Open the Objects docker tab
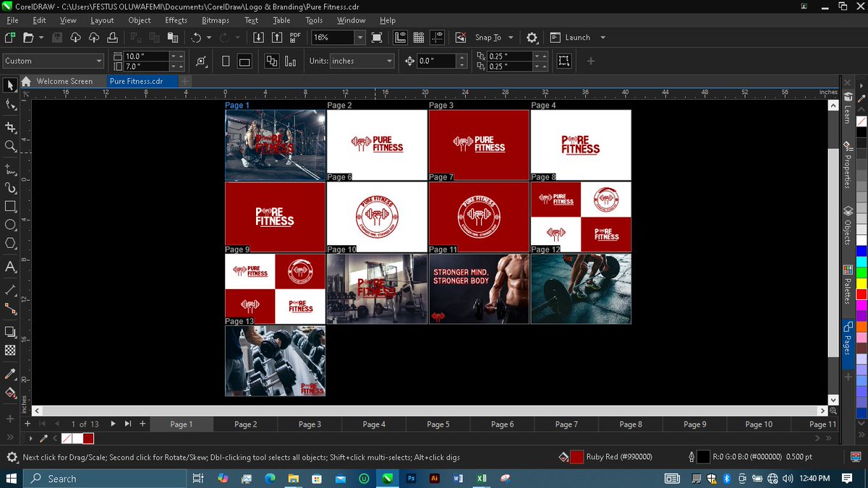Screen dimensions: 868x488 point(848,225)
